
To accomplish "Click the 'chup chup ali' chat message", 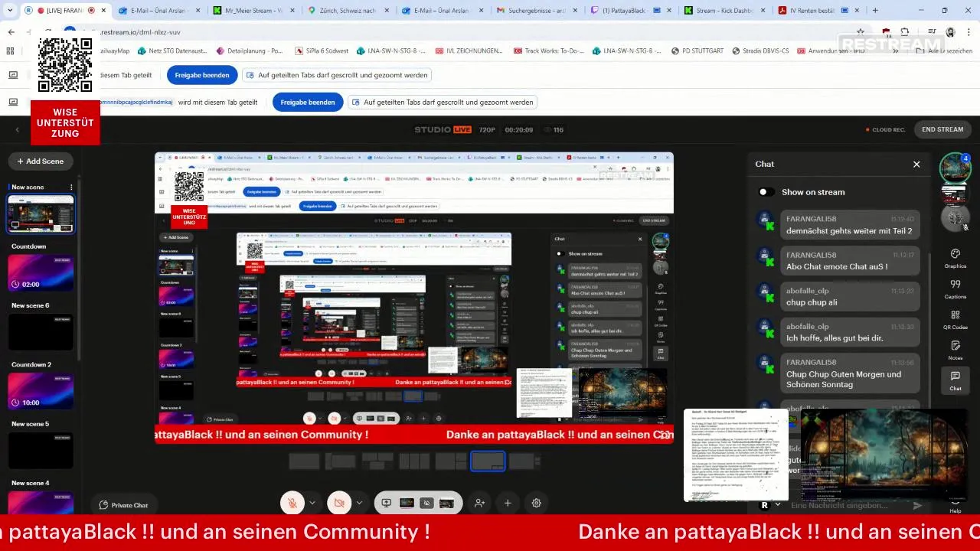I will pyautogui.click(x=849, y=297).
